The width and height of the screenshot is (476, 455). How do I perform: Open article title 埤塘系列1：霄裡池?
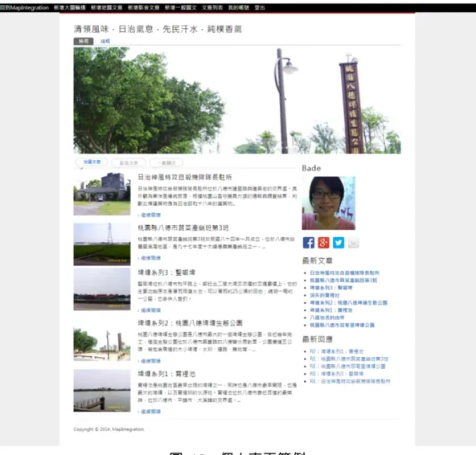tap(166, 374)
